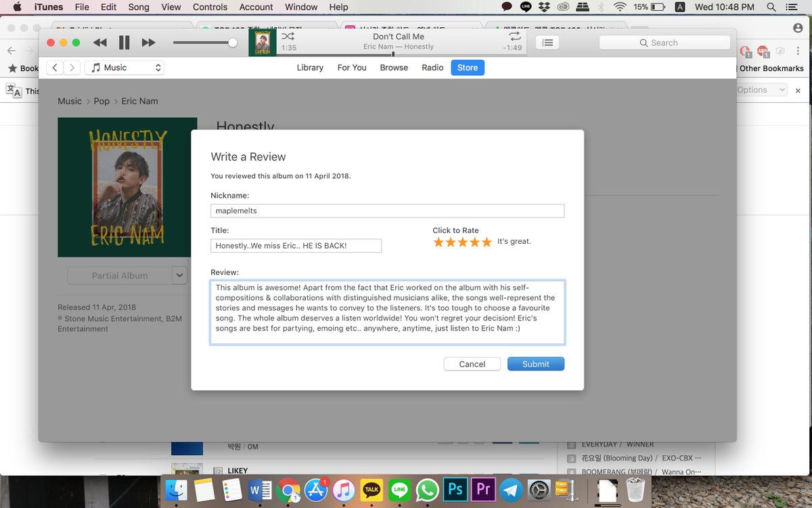Click the song playback progress bar
The height and width of the screenshot is (508, 812).
(x=402, y=54)
